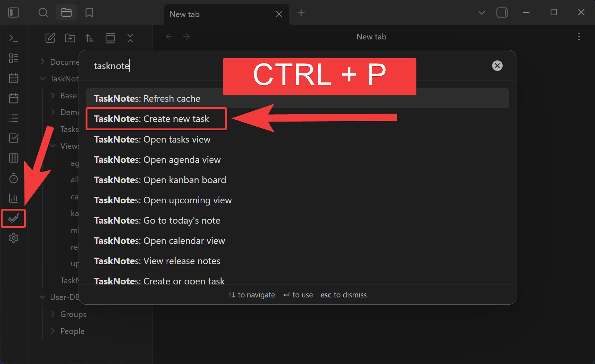Screen dimensions: 595x364
Task: Open the calendar view from the ribbon
Action: (13, 78)
